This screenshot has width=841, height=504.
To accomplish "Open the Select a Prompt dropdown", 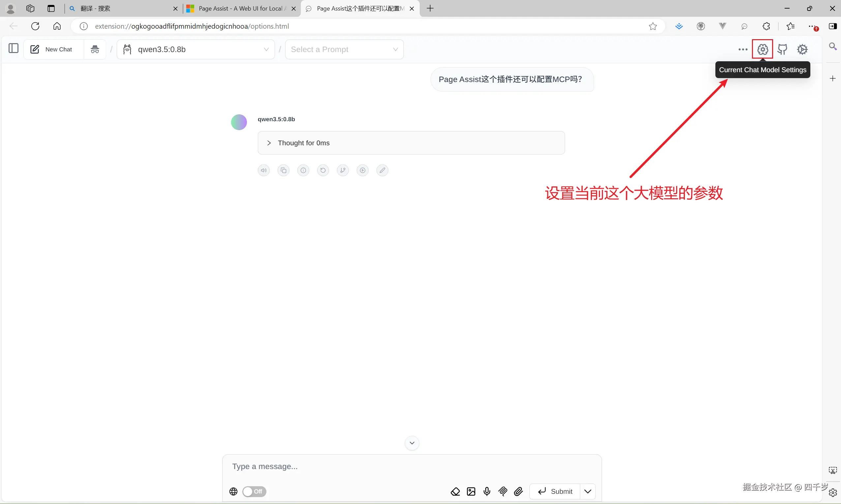I will pos(344,49).
